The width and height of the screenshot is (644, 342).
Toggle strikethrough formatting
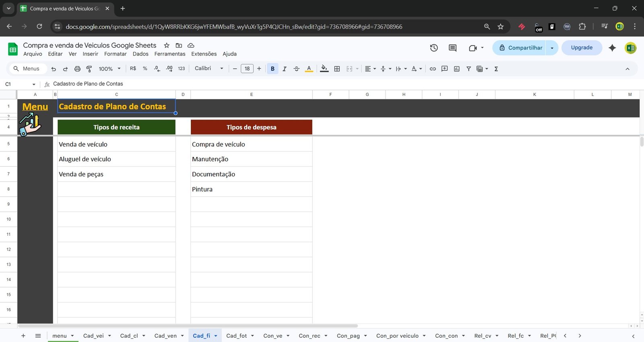tap(297, 69)
